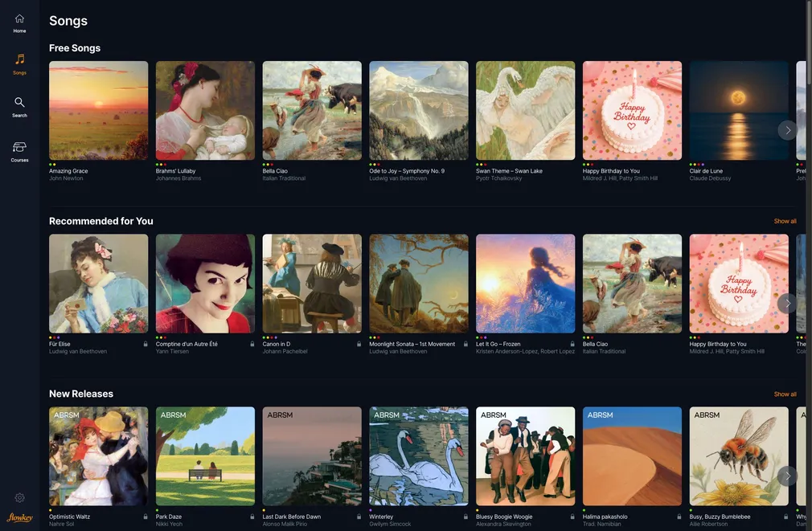Click artist name Nikki Yeoh
The image size is (812, 531).
(x=169, y=524)
